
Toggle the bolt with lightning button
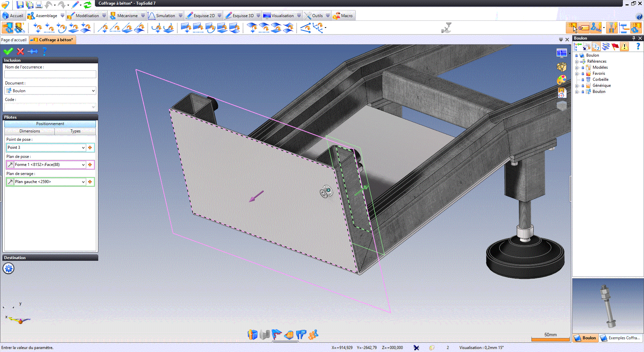[612, 27]
